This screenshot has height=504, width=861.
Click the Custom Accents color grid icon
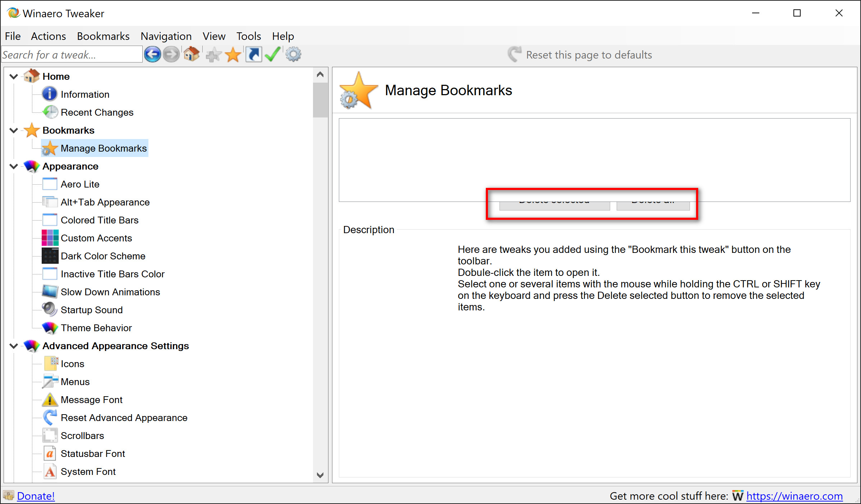coord(50,238)
